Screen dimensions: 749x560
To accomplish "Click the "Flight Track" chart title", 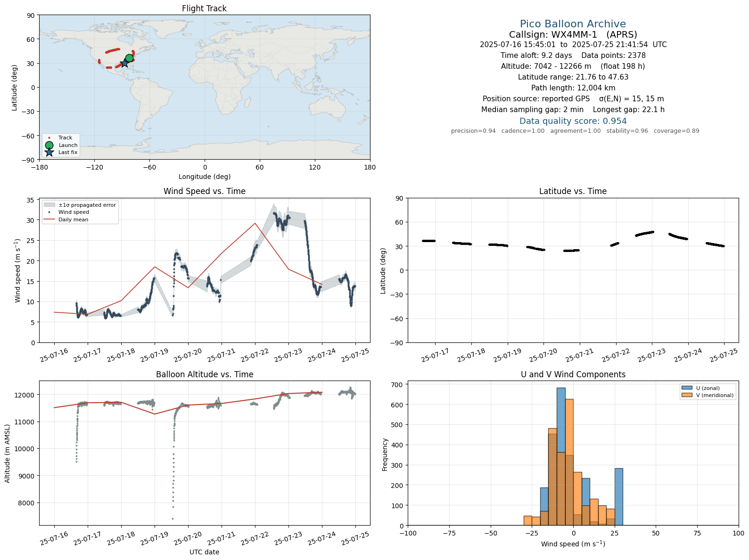I will tap(204, 8).
